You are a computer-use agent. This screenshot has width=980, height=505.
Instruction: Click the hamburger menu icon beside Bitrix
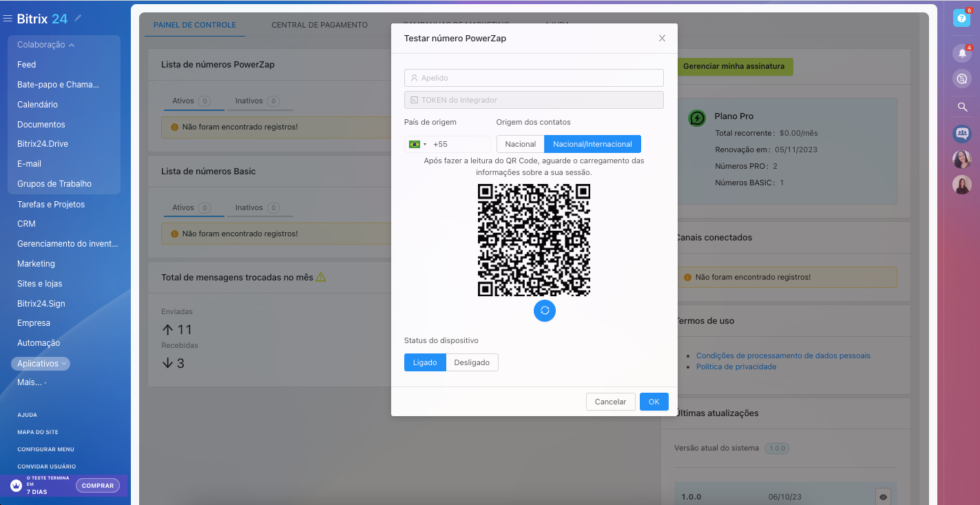click(x=8, y=19)
